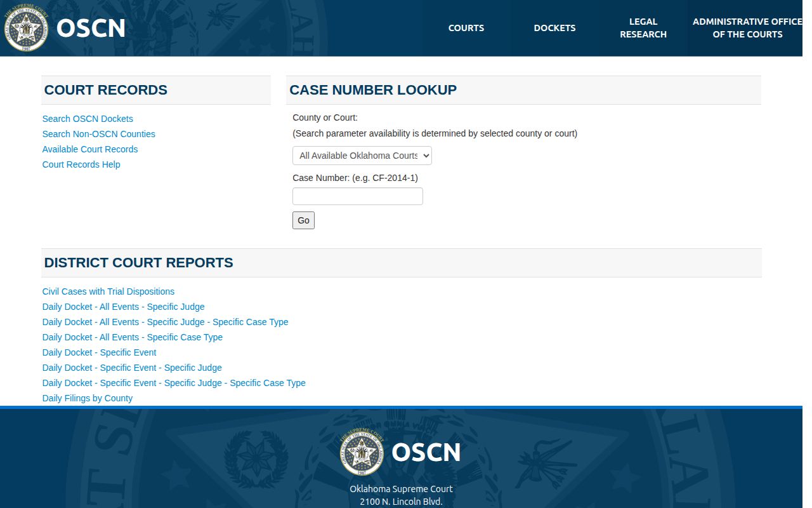Image resolution: width=812 pixels, height=508 pixels.
Task: Focus the Case Number input field
Action: [x=358, y=196]
